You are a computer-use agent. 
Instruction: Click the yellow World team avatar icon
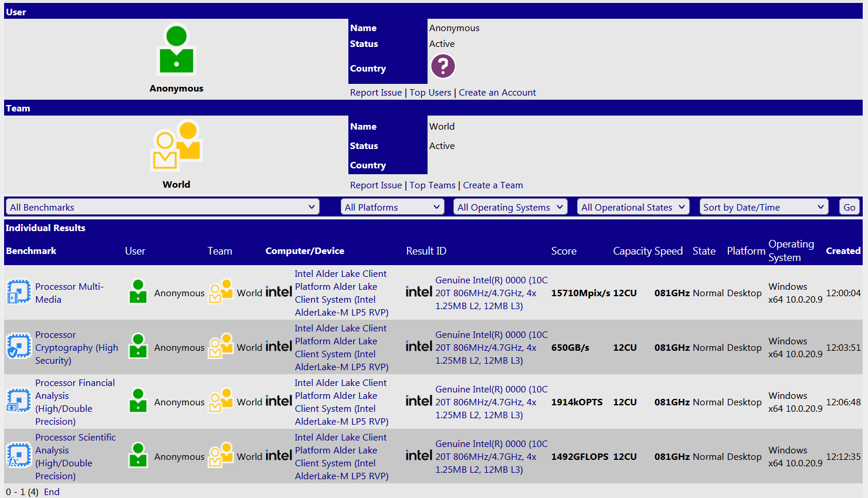click(177, 145)
